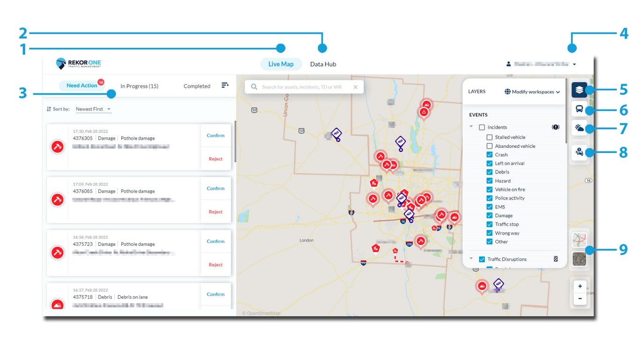This screenshot has width=644, height=352.
Task: Click the globe icon beside Modify workspaces
Action: click(x=506, y=92)
